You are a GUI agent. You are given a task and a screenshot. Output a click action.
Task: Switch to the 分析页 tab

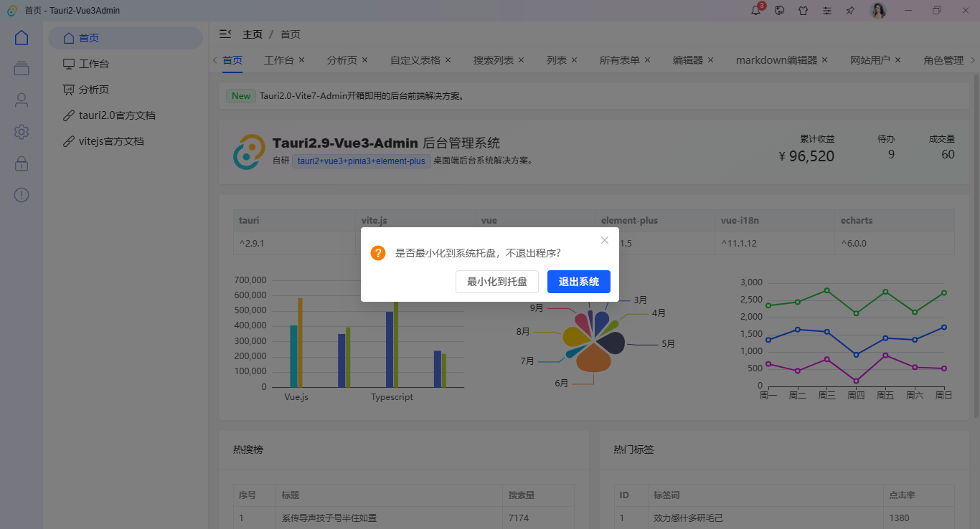click(x=341, y=60)
